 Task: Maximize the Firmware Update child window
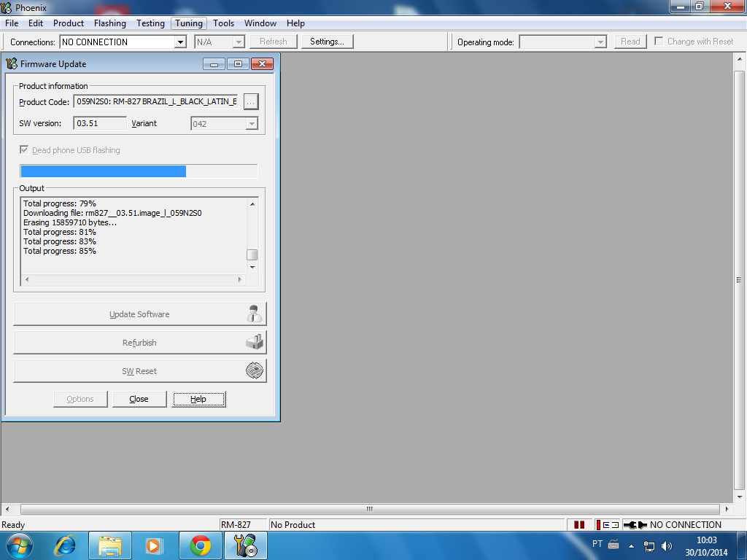click(x=238, y=64)
